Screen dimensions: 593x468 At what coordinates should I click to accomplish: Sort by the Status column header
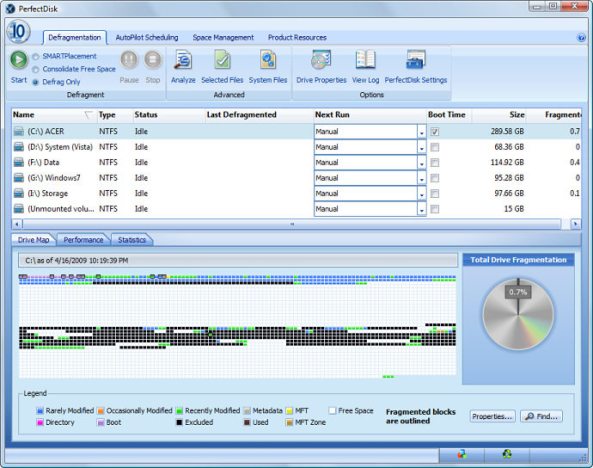(x=169, y=115)
